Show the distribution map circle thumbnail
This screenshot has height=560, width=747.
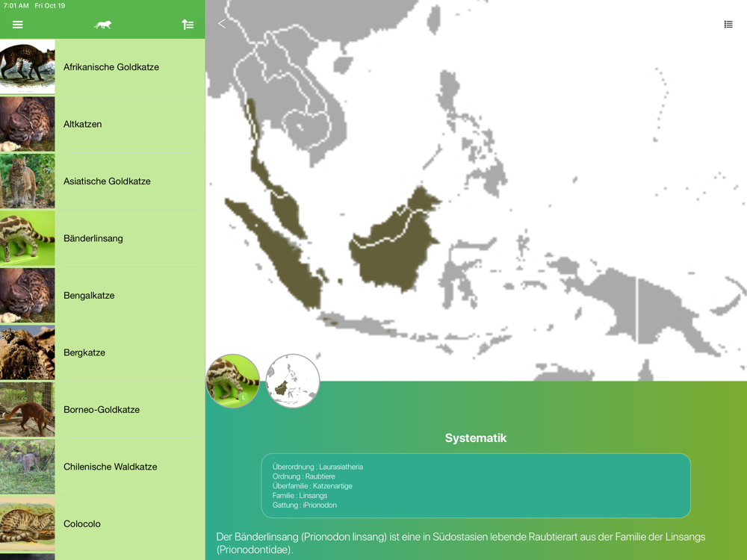pyautogui.click(x=293, y=381)
